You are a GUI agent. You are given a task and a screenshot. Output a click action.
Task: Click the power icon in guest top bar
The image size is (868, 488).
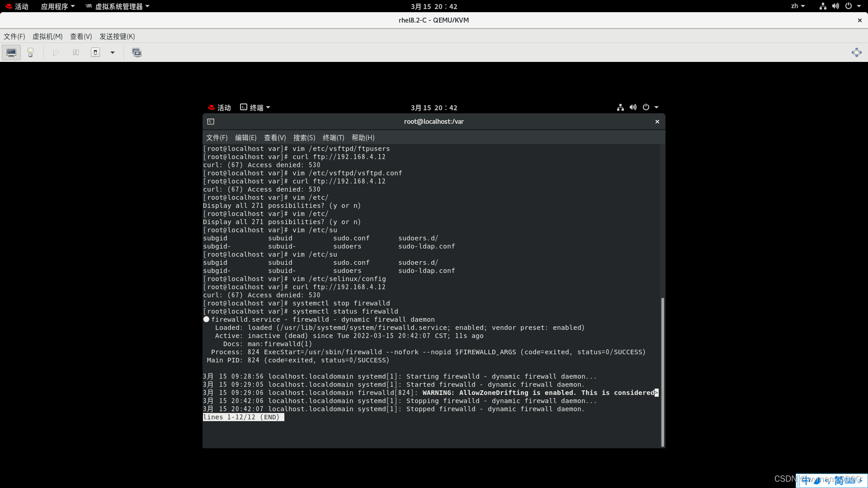click(646, 107)
